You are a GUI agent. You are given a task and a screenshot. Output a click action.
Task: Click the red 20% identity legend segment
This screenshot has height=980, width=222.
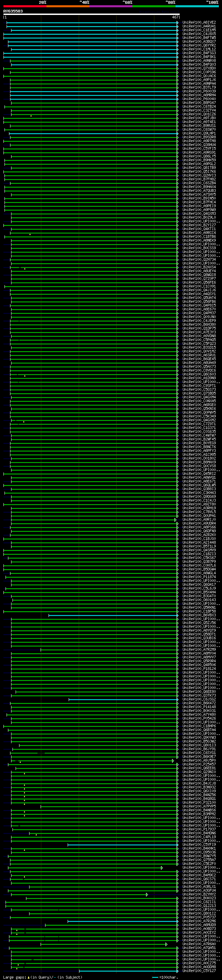pyautogui.click(x=25, y=6)
